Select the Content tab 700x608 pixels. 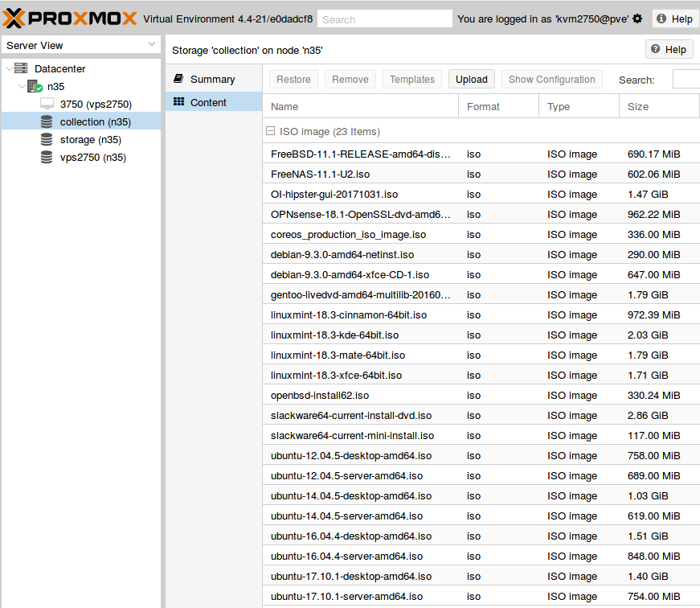point(208,102)
